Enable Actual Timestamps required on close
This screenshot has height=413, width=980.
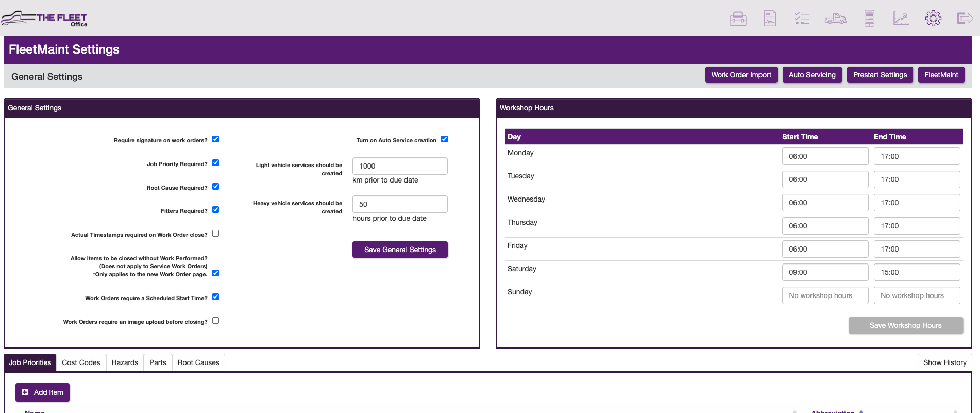tap(216, 234)
